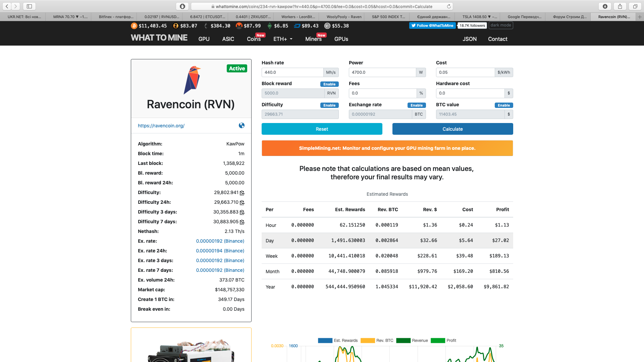Image resolution: width=644 pixels, height=362 pixels.
Task: Open the GPU nav page
Action: point(204,39)
